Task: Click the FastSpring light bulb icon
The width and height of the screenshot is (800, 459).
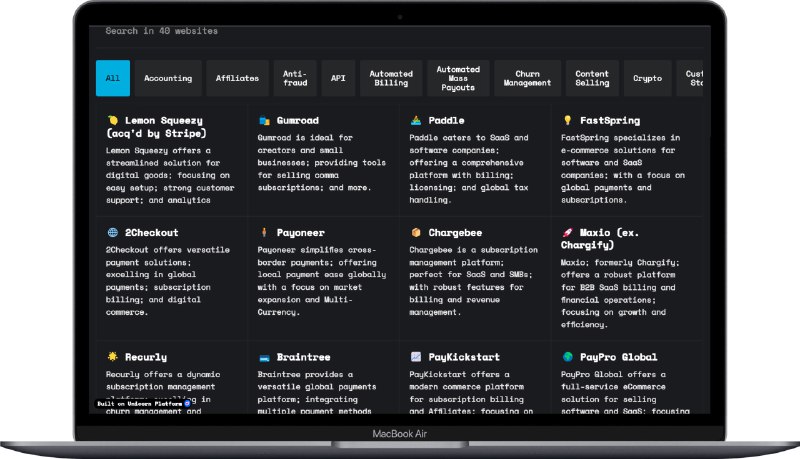Action: pos(567,120)
